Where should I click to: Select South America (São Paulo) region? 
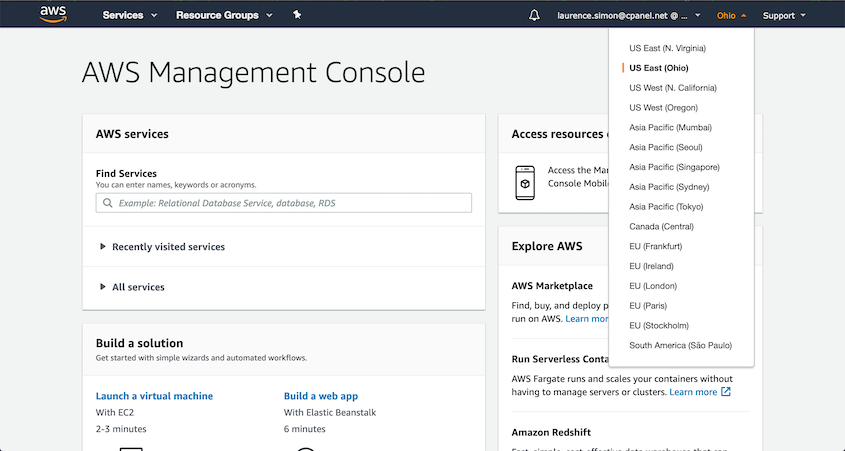pyautogui.click(x=681, y=345)
